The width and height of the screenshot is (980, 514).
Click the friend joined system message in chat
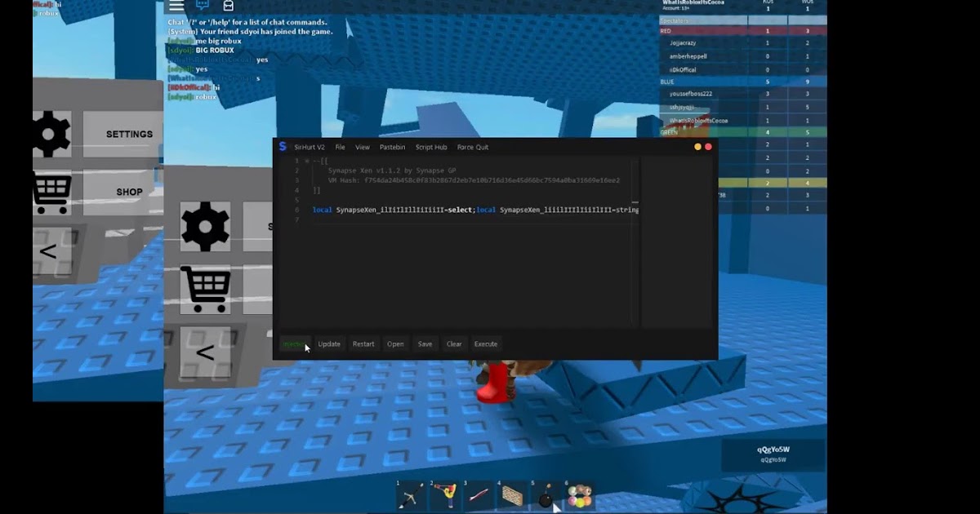pos(250,31)
